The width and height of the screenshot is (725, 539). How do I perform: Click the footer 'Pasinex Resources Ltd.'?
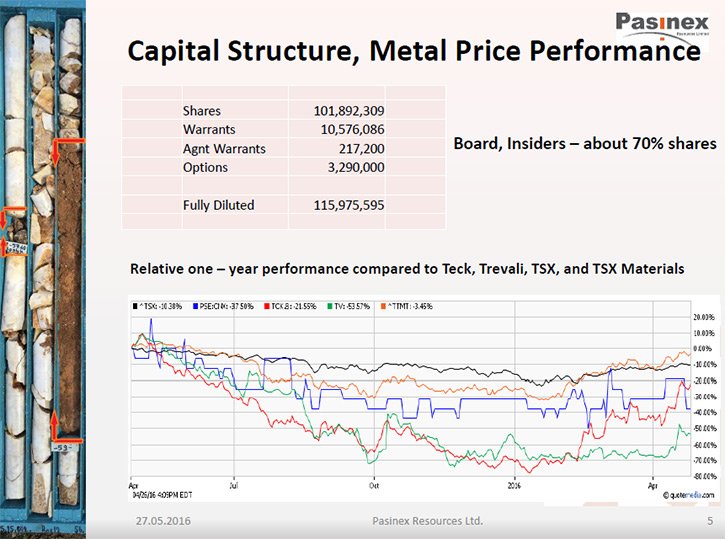click(427, 521)
